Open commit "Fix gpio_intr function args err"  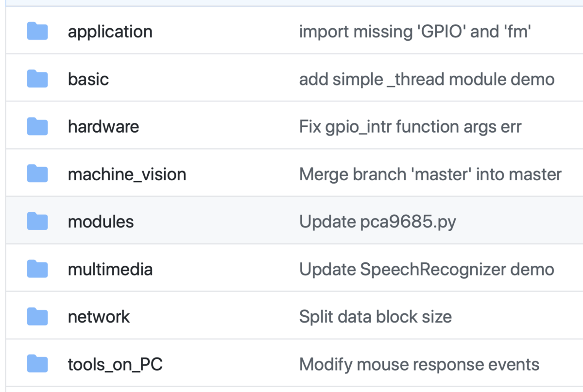click(x=410, y=127)
